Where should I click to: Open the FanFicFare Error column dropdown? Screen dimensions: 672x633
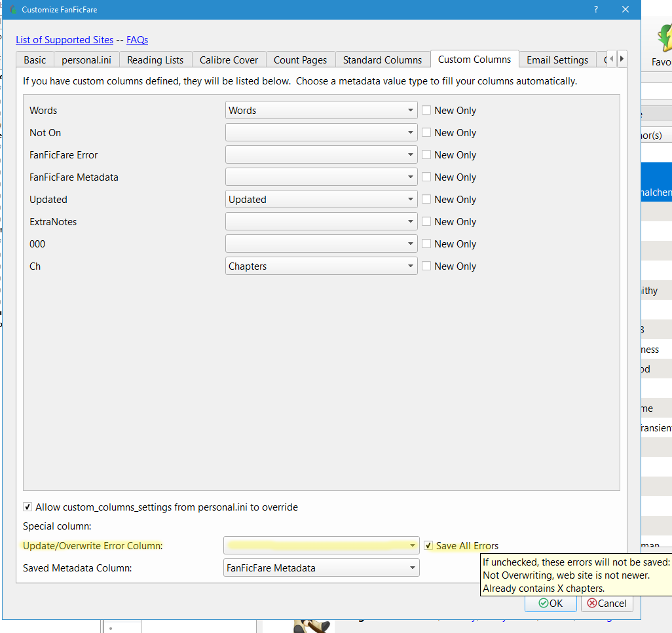pyautogui.click(x=322, y=154)
